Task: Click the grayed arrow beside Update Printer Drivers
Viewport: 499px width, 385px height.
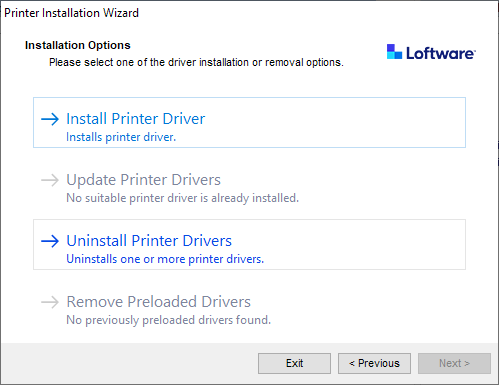Action: click(x=50, y=180)
